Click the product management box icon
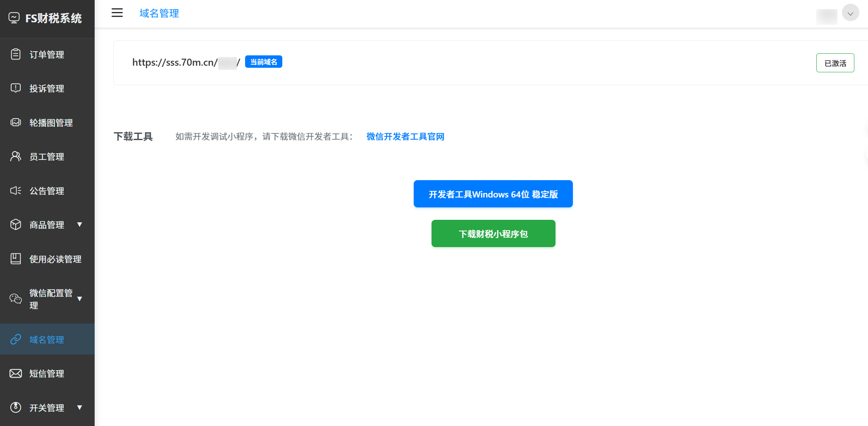Viewport: 868px width, 426px height. pyautogui.click(x=16, y=224)
